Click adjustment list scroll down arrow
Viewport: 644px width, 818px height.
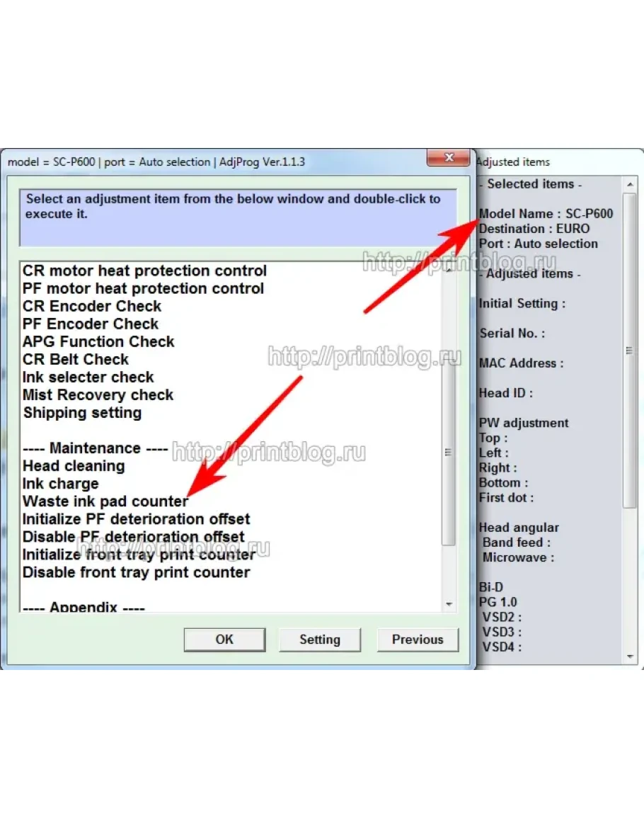pyautogui.click(x=449, y=604)
